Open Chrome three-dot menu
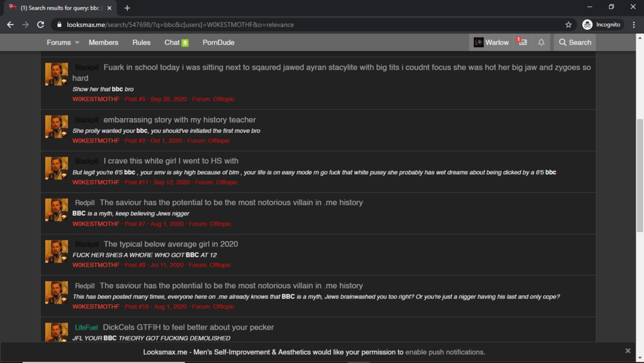The width and height of the screenshot is (644, 363). click(x=634, y=25)
